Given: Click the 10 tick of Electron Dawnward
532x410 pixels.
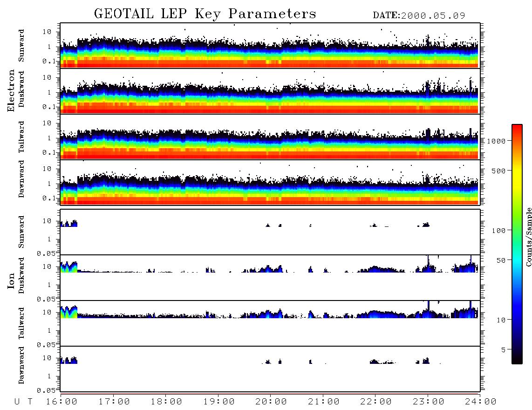Looking at the screenshot, I should [47, 169].
